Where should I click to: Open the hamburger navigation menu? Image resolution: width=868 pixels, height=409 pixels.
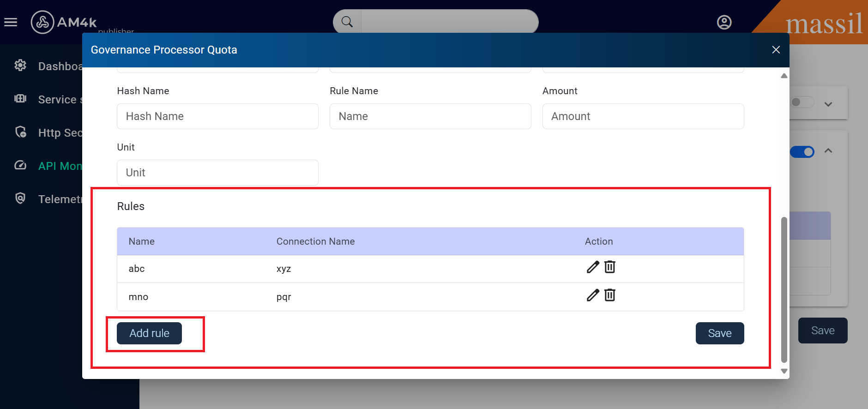[11, 22]
